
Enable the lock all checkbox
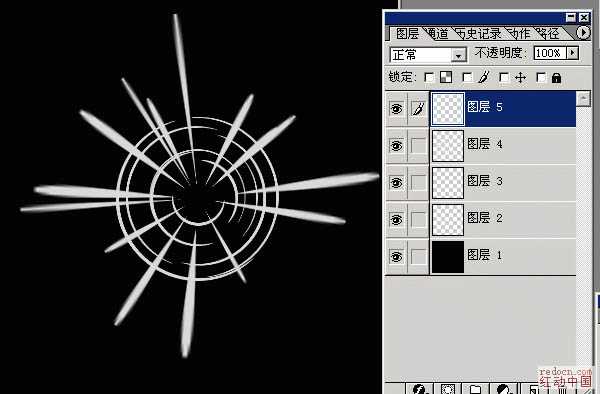click(541, 78)
